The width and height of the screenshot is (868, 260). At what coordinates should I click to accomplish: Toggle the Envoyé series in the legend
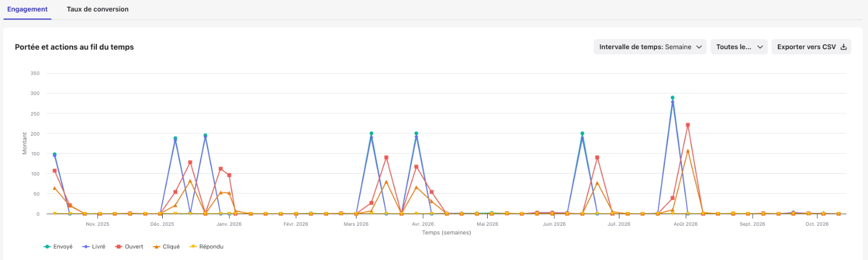click(x=58, y=247)
